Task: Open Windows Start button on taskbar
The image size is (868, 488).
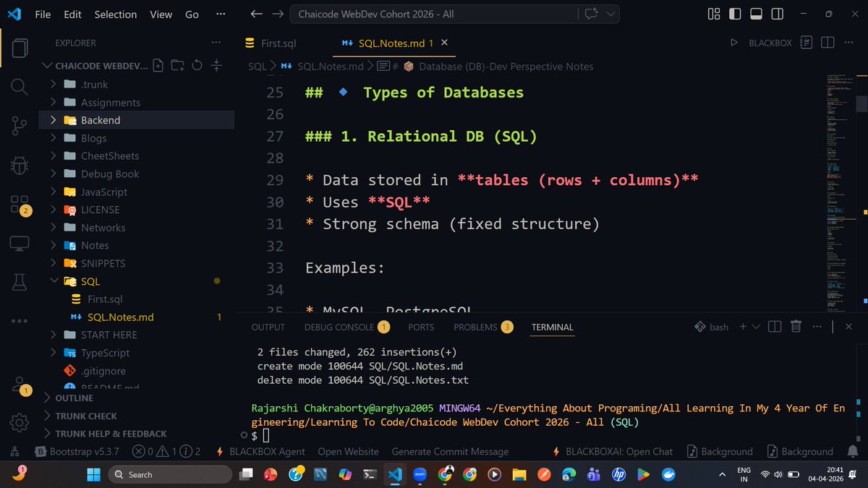Action: click(93, 474)
